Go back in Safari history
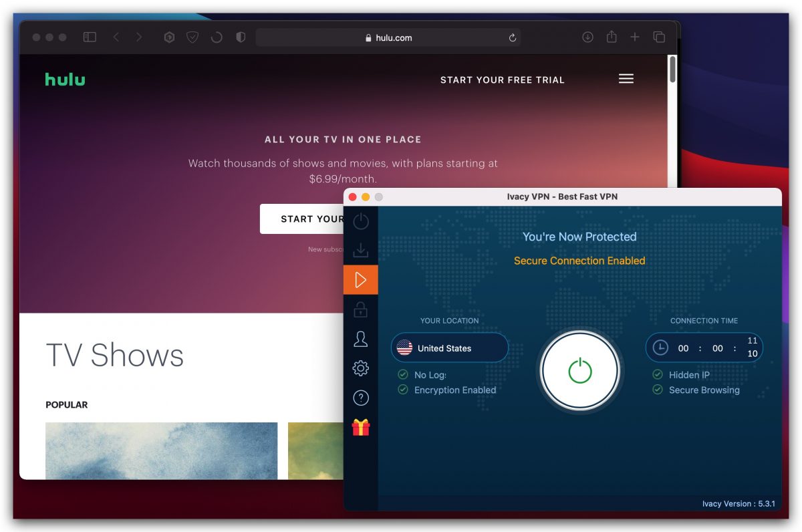802x532 pixels. click(116, 37)
